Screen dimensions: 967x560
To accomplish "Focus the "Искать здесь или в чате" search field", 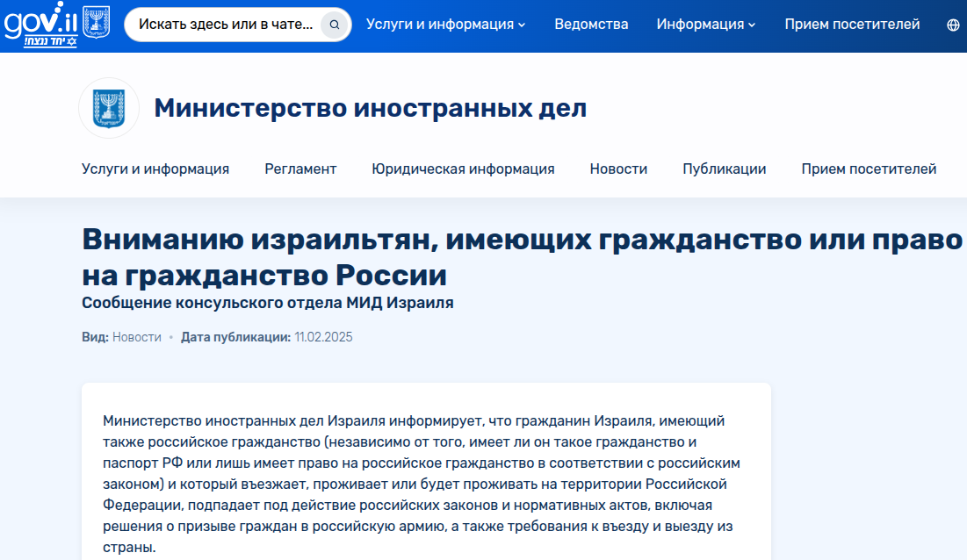I will tap(226, 25).
